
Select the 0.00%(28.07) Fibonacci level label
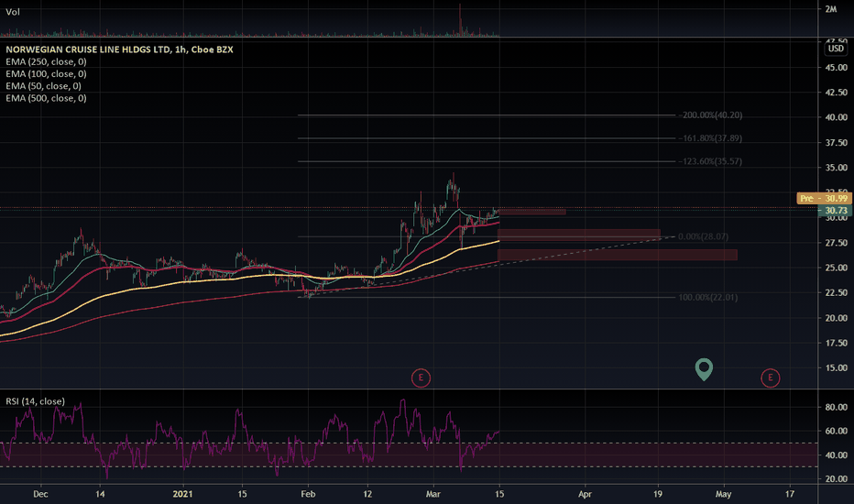pos(705,236)
